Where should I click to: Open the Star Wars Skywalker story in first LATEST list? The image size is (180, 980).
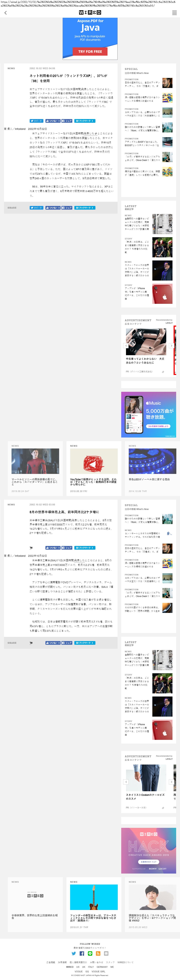pyautogui.click(x=162, y=270)
